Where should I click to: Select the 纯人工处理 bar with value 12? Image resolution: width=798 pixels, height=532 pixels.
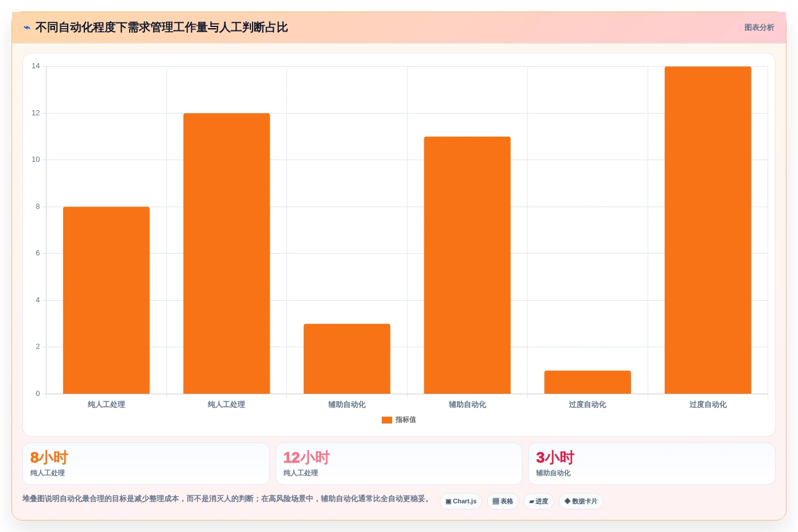(227, 254)
